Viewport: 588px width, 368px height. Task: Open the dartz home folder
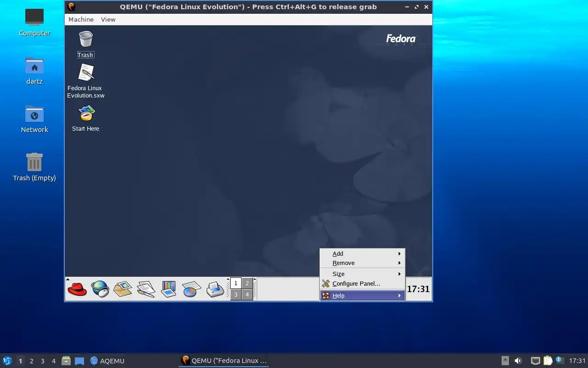pos(34,71)
